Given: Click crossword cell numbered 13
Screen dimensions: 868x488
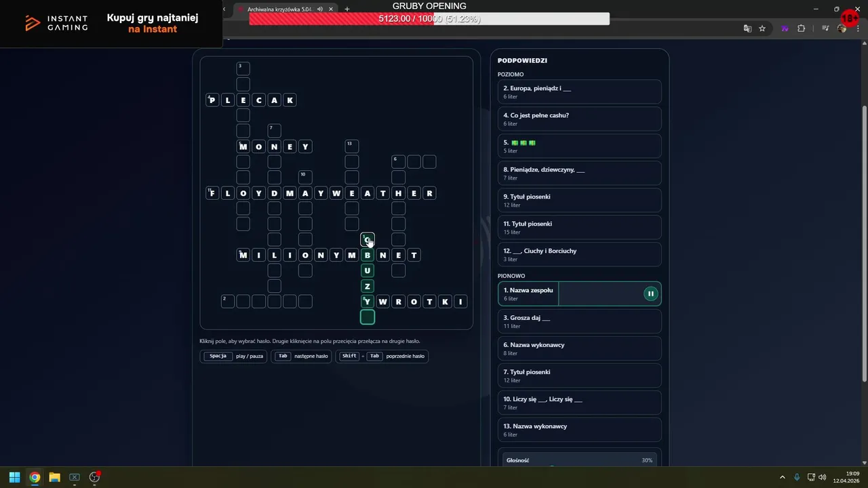Looking at the screenshot, I should click(x=351, y=146).
